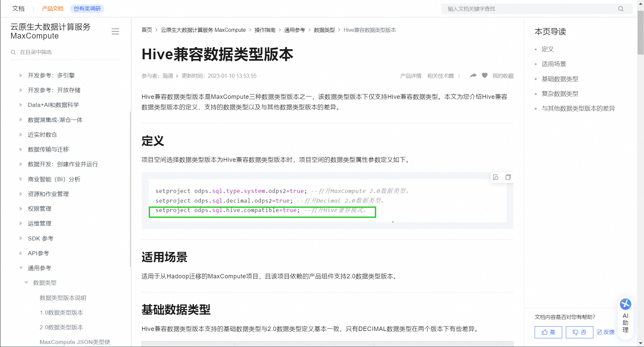
Task: Click the 有奖调研 badge
Action: point(87,9)
